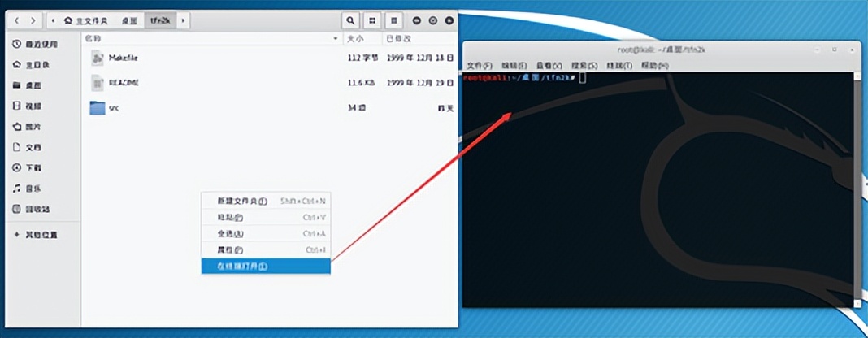Click the 112 字节 size value
Viewport: 868px width, 338px height.
pyautogui.click(x=362, y=58)
